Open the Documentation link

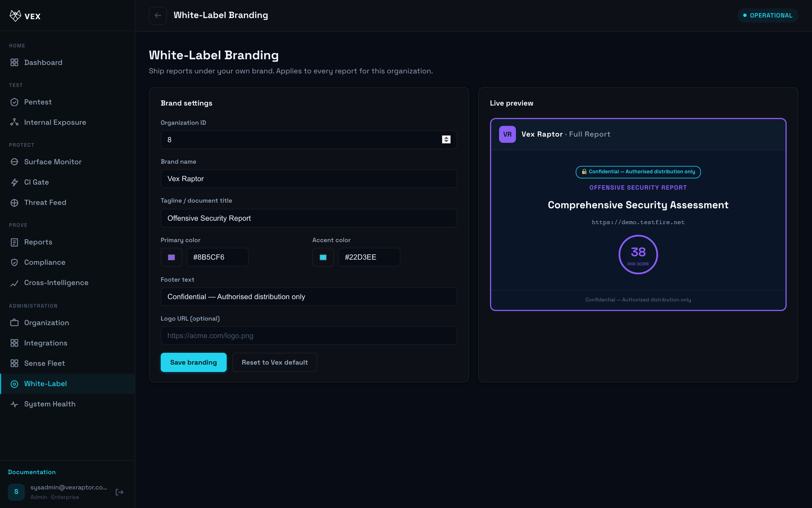(32, 472)
